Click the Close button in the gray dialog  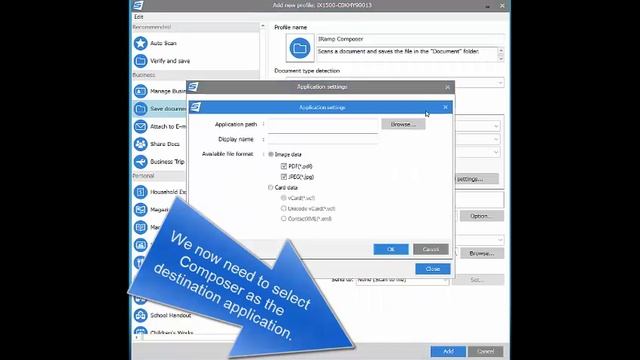click(x=433, y=269)
